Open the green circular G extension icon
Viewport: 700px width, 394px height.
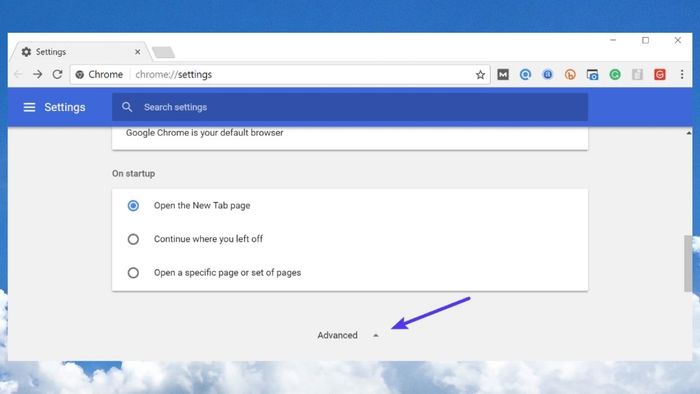click(x=615, y=75)
